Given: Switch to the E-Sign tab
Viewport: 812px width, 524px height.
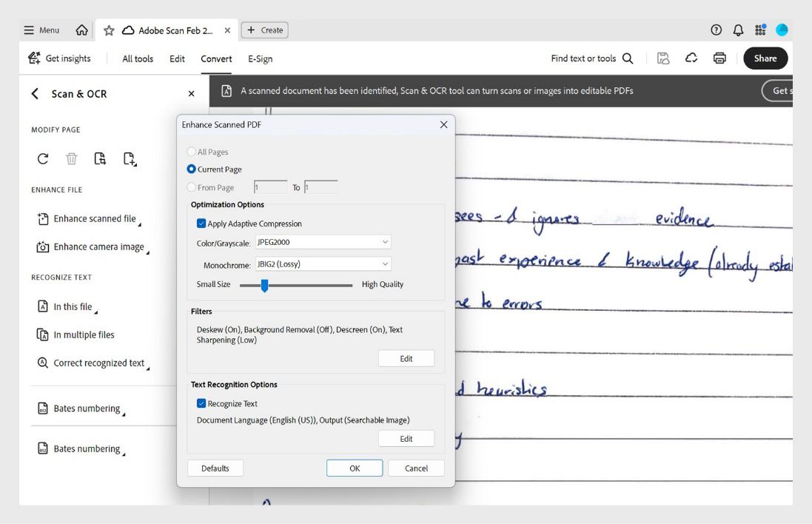Looking at the screenshot, I should [x=260, y=58].
